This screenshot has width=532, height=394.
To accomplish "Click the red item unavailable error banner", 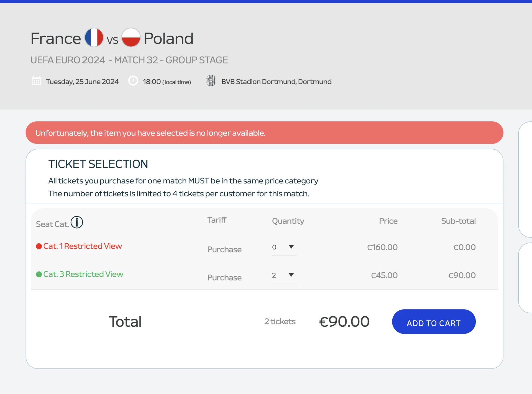I will pyautogui.click(x=264, y=133).
